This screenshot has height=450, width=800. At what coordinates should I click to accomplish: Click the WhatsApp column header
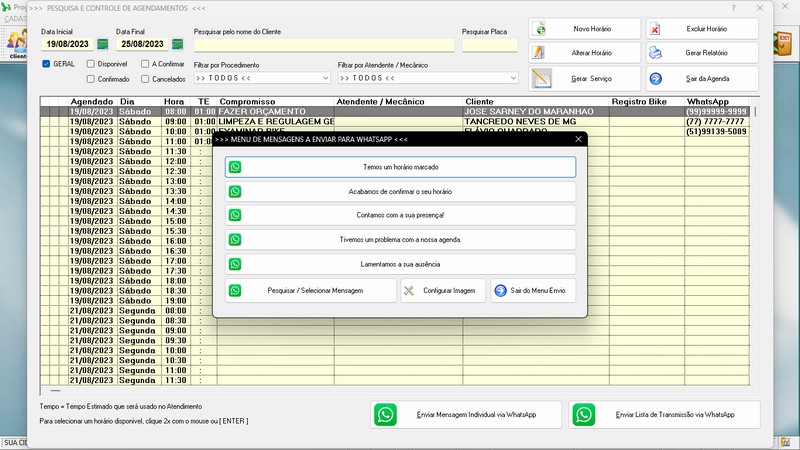[708, 102]
